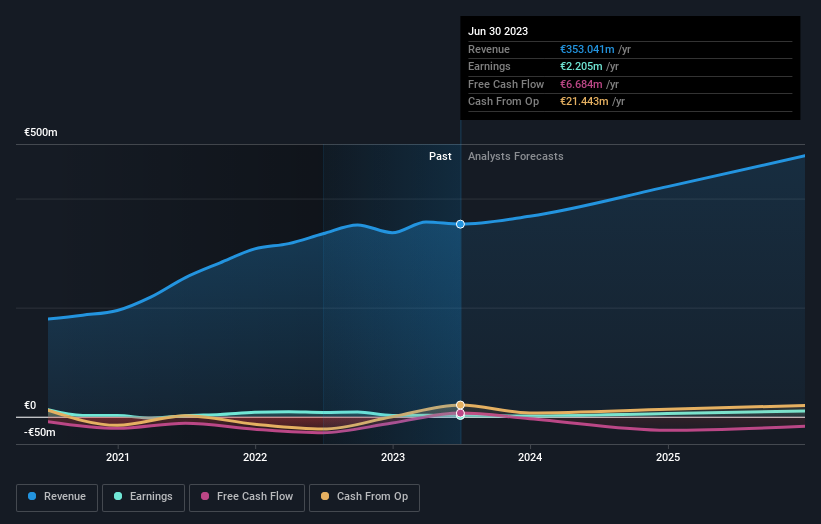Select the 2022 axis label
The image size is (821, 524).
tap(255, 457)
